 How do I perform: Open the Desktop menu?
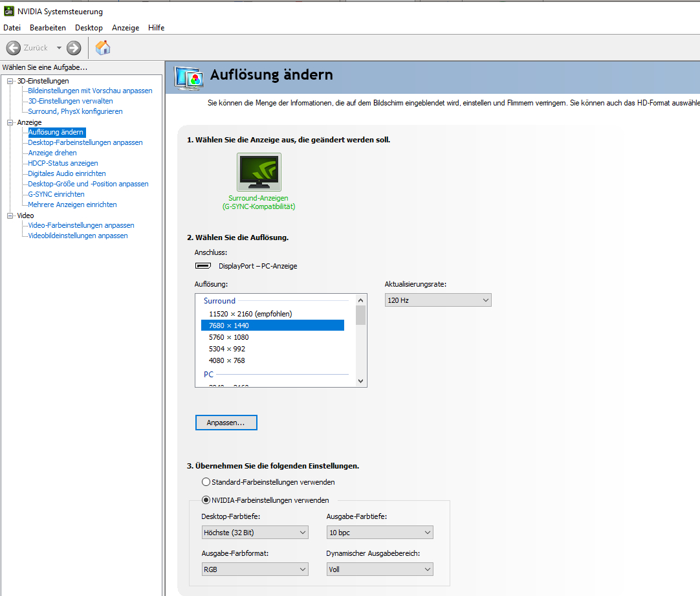tap(89, 28)
